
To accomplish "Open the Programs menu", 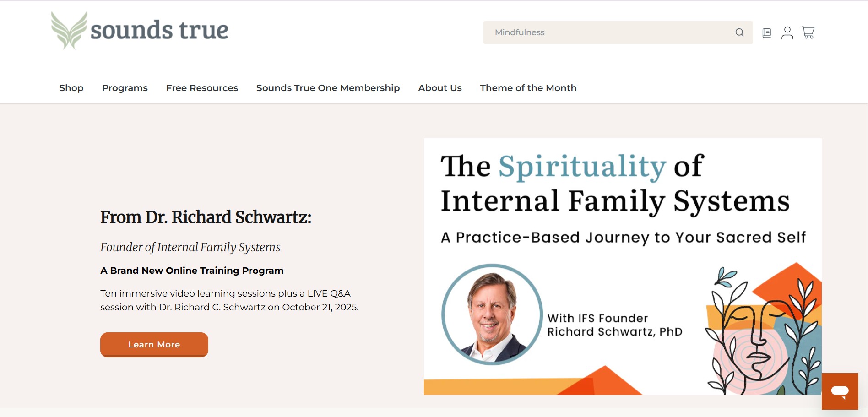I will [125, 88].
